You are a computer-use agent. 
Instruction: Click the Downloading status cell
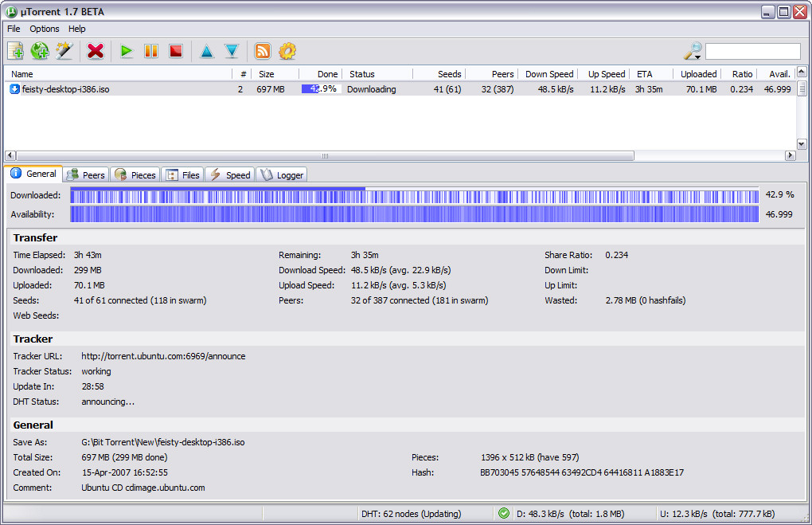click(371, 89)
